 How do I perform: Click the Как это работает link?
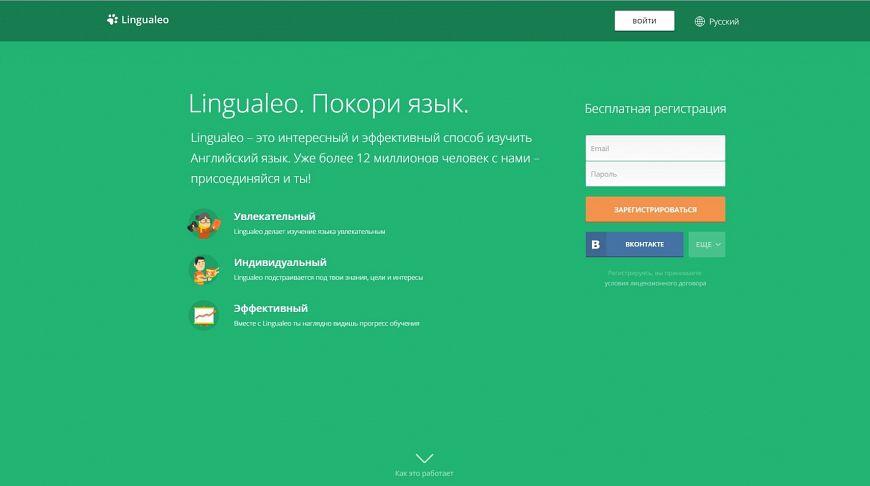(x=424, y=473)
